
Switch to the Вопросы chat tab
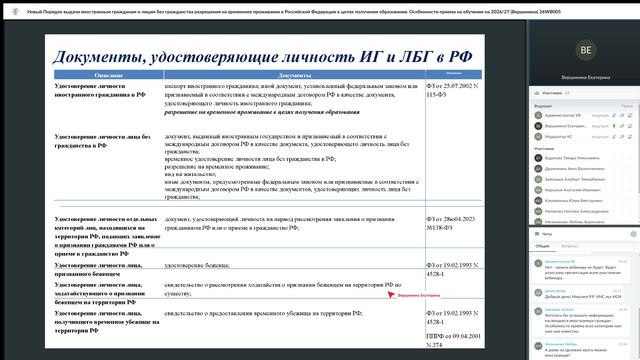[569, 246]
